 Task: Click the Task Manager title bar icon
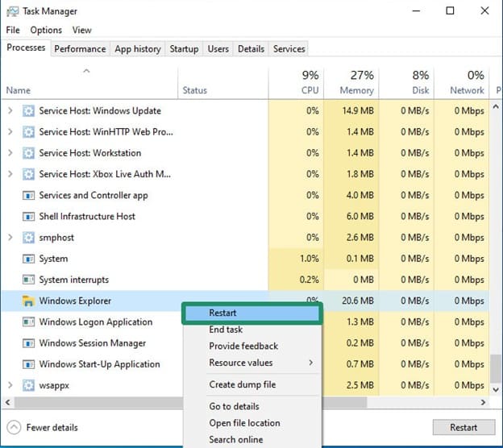(x=13, y=11)
